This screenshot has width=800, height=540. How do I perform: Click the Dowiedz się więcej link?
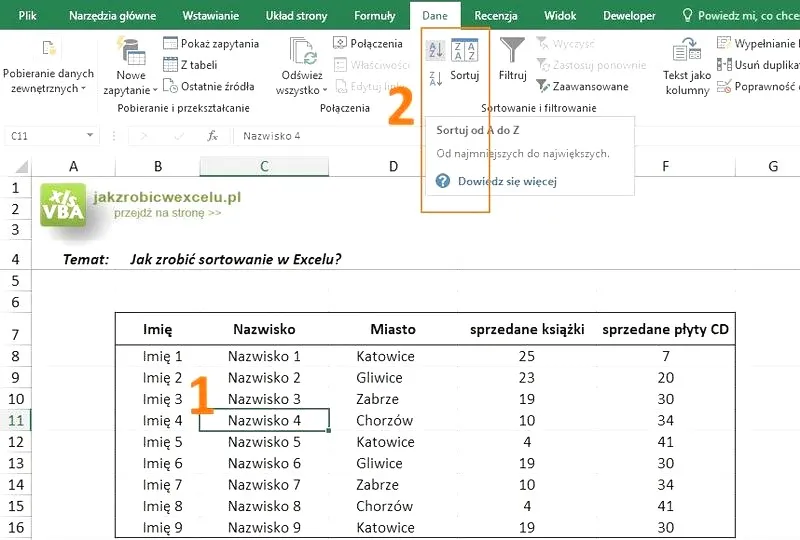coord(507,181)
